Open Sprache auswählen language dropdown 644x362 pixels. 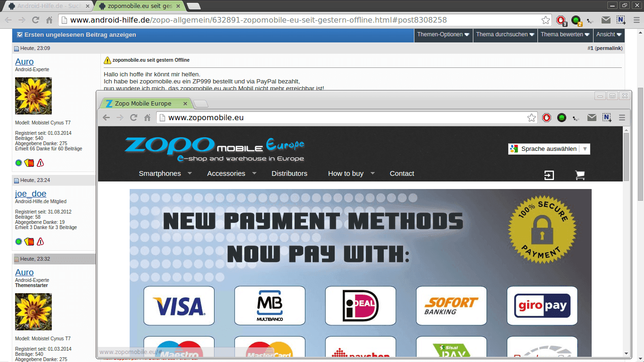[549, 149]
